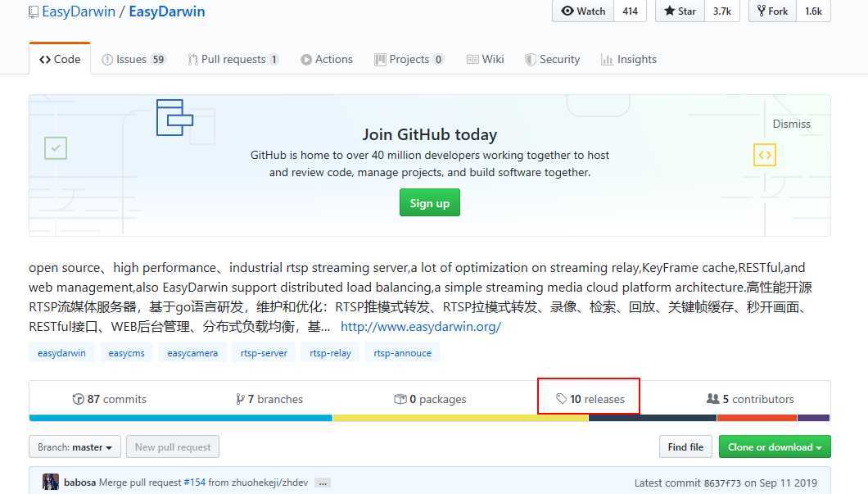Click the pull request tab icon
The width and height of the screenshot is (868, 494).
tap(192, 60)
